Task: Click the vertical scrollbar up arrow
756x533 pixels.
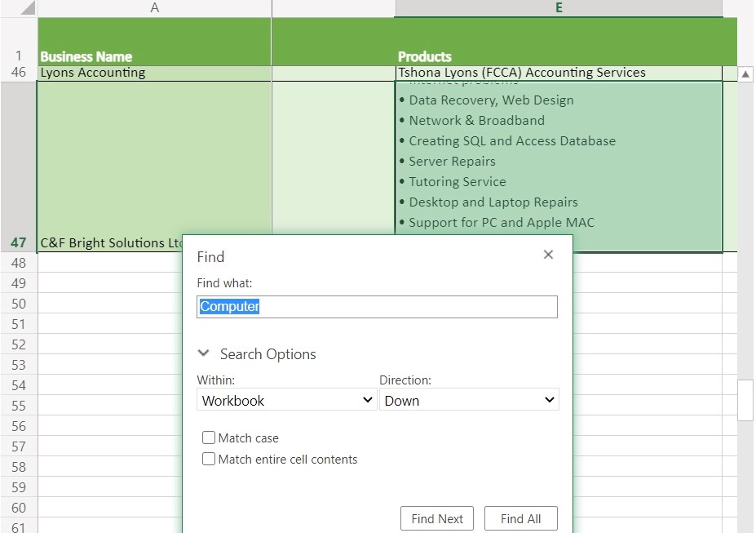Action: [x=745, y=74]
